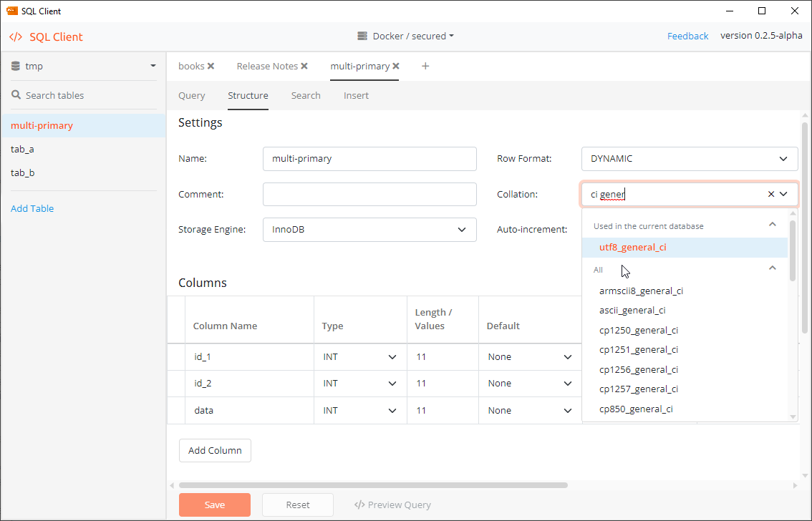Click the Comment input field
The height and width of the screenshot is (521, 812).
pos(369,194)
